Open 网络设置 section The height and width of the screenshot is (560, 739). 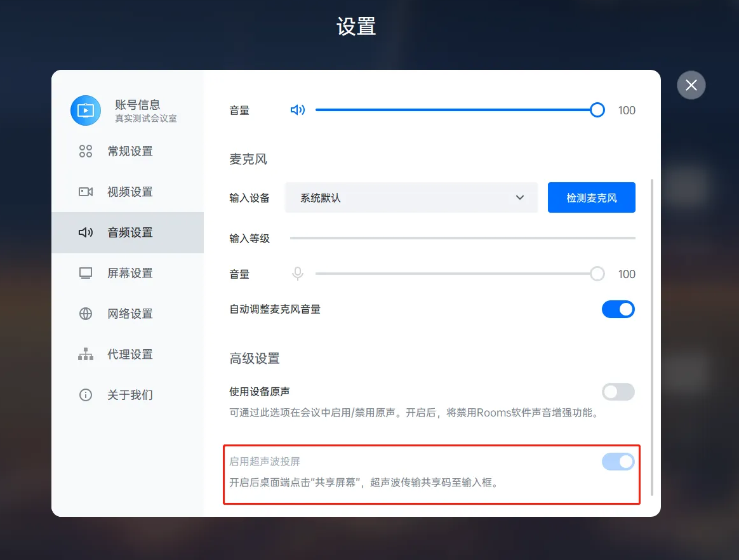(128, 314)
